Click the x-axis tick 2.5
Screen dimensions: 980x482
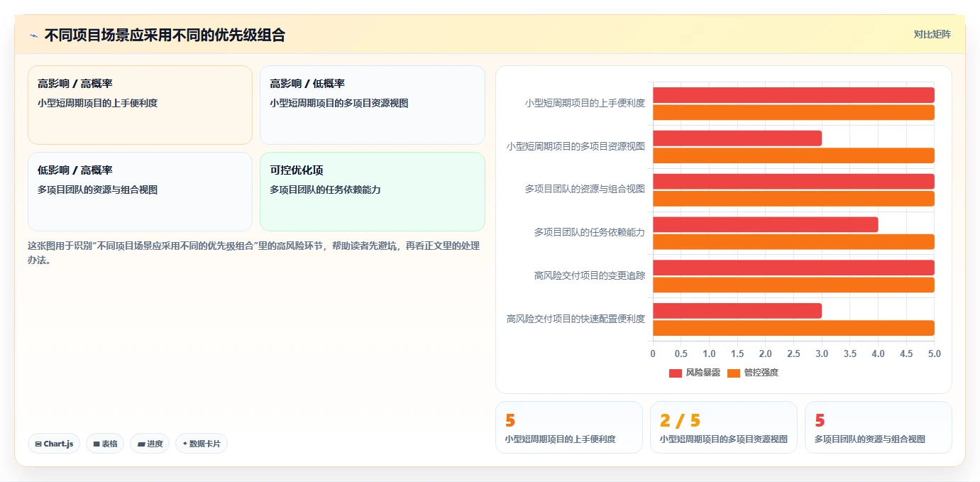(x=793, y=354)
